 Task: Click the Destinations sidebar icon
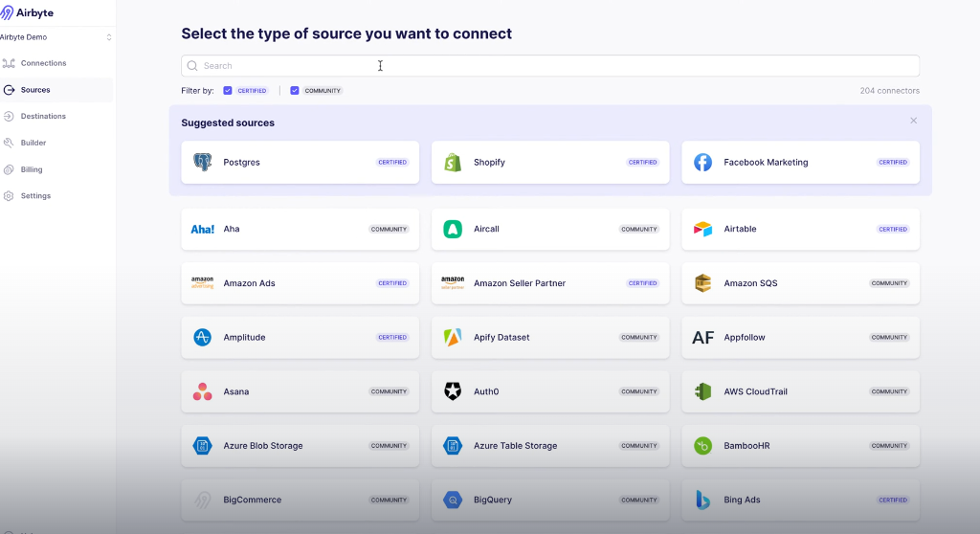9,117
